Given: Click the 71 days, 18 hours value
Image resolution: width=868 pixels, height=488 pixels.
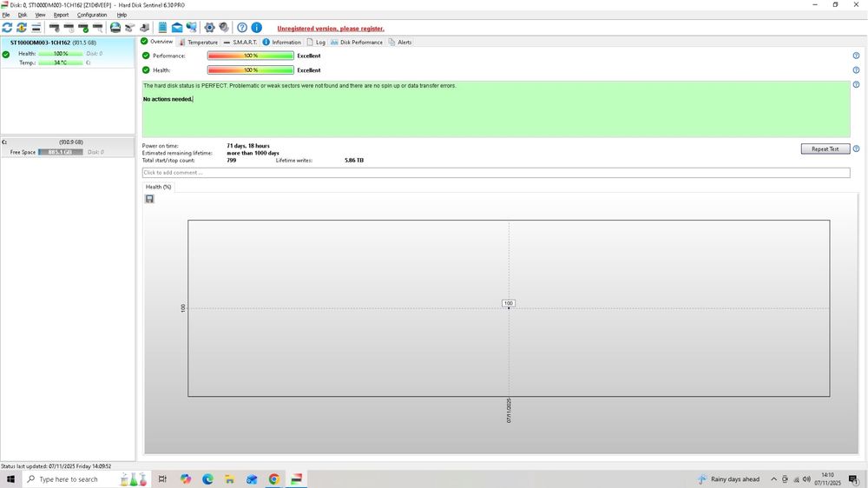Looking at the screenshot, I should click(x=248, y=146).
